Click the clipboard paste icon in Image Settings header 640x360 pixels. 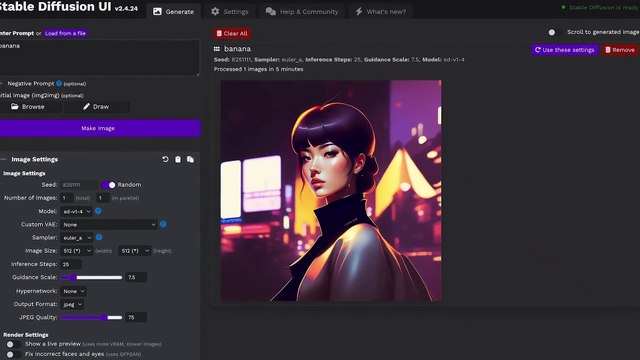[178, 159]
